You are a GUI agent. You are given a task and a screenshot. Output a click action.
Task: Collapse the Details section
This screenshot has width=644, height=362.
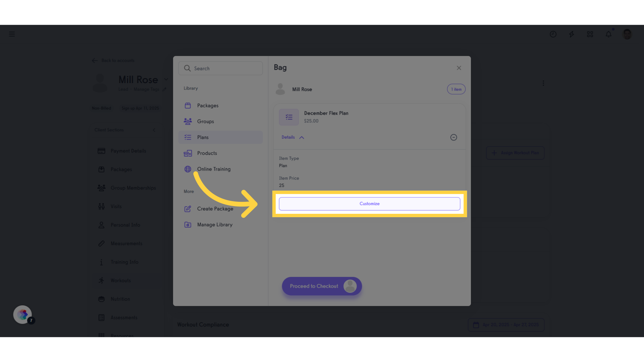click(293, 137)
